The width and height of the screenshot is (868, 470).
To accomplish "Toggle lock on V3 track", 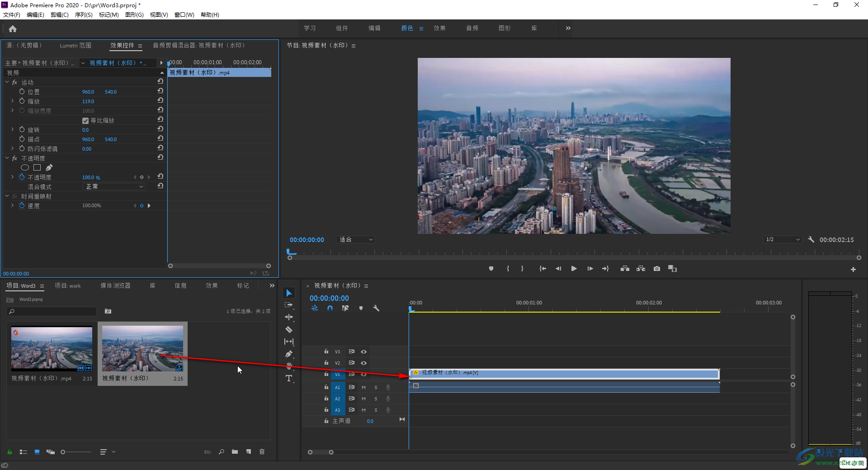I will click(326, 351).
